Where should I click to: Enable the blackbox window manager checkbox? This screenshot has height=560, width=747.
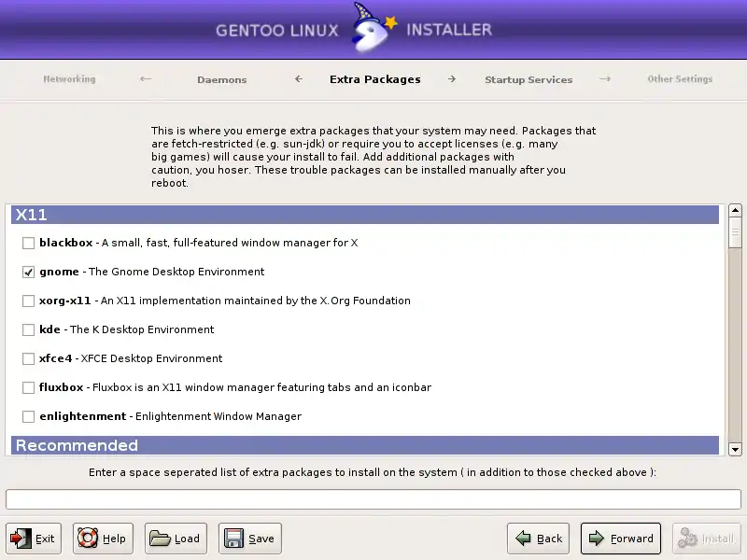coord(29,243)
